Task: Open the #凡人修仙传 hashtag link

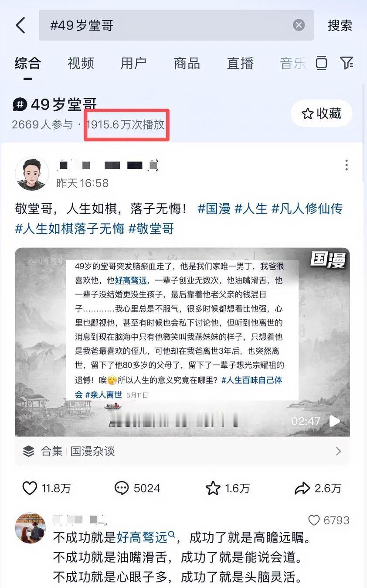Action: [307, 209]
